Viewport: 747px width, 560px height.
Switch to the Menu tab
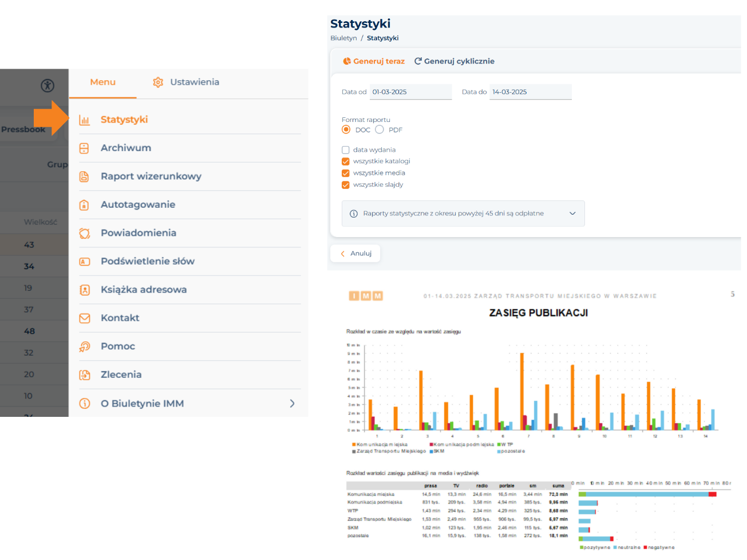103,82
